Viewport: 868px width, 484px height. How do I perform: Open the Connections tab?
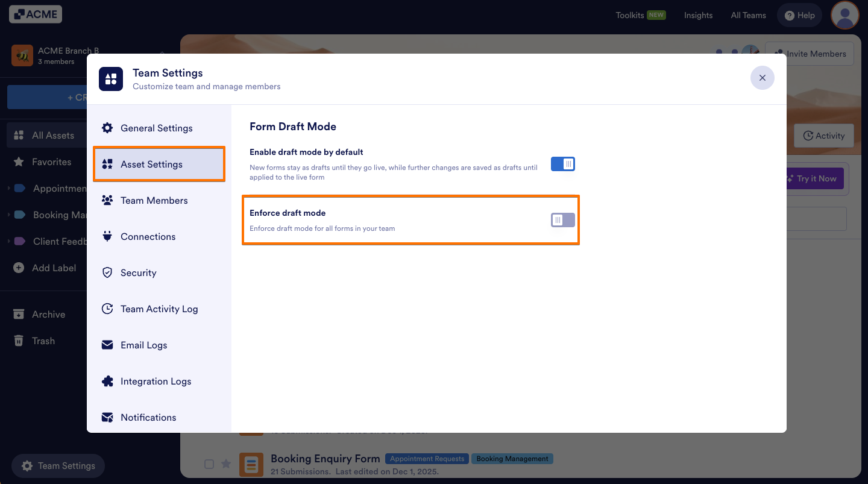[159, 236]
